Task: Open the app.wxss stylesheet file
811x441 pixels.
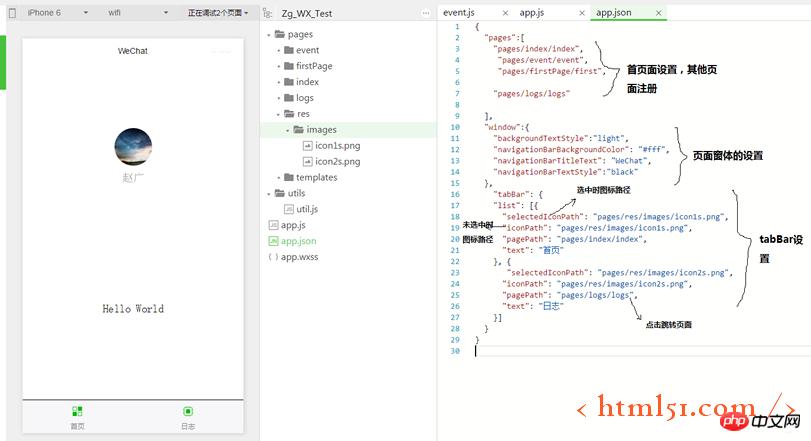Action: pyautogui.click(x=299, y=257)
